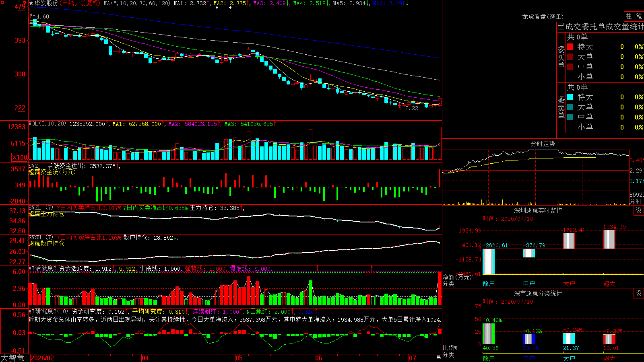Click the VOL(5,10,20) indicator label
The width and height of the screenshot is (644, 362).
click(47, 124)
